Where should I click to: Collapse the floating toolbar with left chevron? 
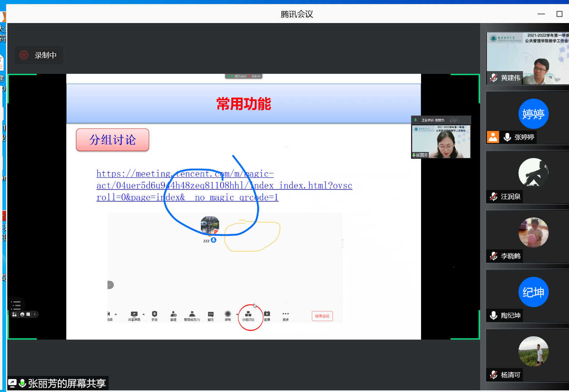click(x=35, y=314)
